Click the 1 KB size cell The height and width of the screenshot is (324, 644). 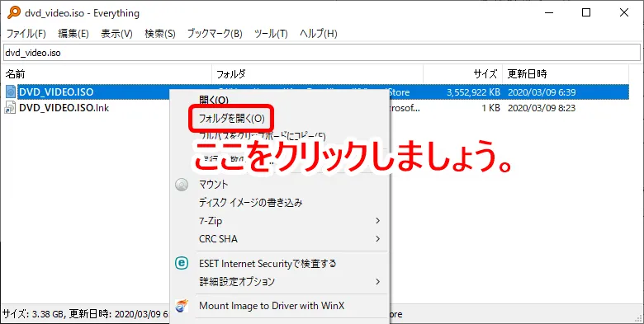tap(490, 108)
